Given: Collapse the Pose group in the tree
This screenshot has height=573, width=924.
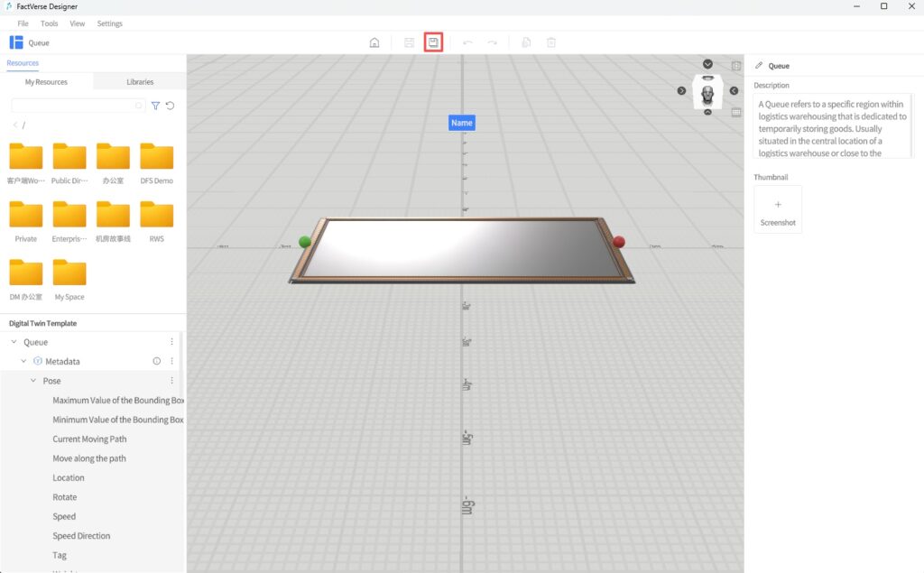Looking at the screenshot, I should pyautogui.click(x=34, y=380).
